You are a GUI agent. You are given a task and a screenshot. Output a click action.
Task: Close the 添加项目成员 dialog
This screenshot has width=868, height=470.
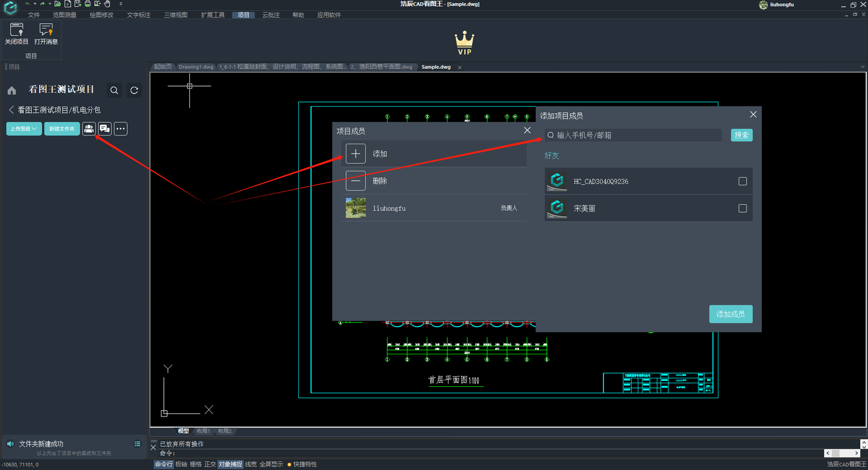[x=753, y=114]
